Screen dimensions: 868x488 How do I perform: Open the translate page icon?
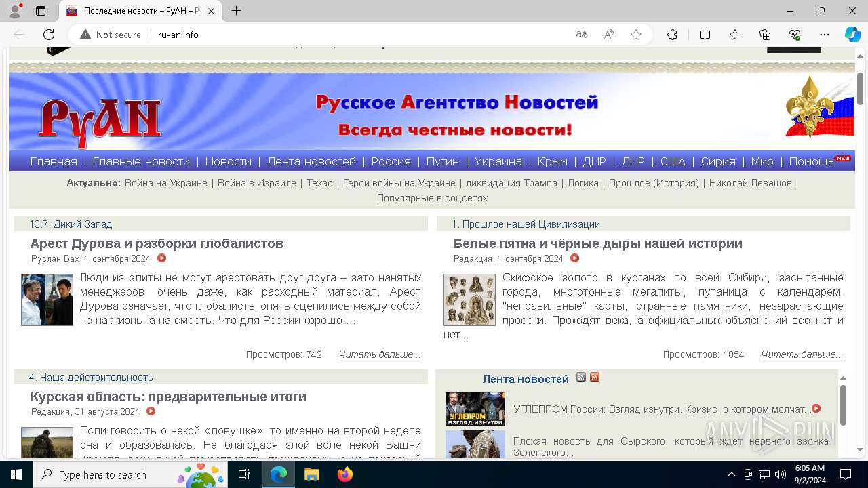click(582, 35)
